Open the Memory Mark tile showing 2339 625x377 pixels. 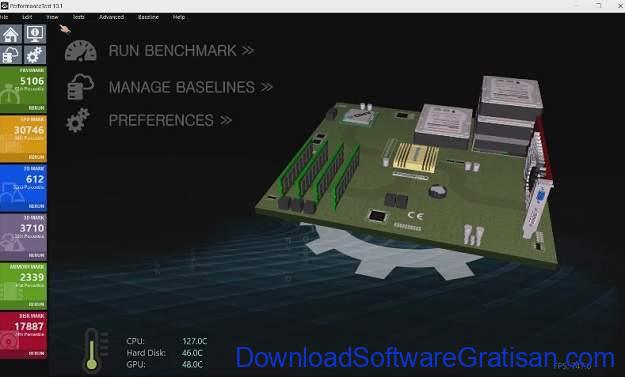click(23, 286)
